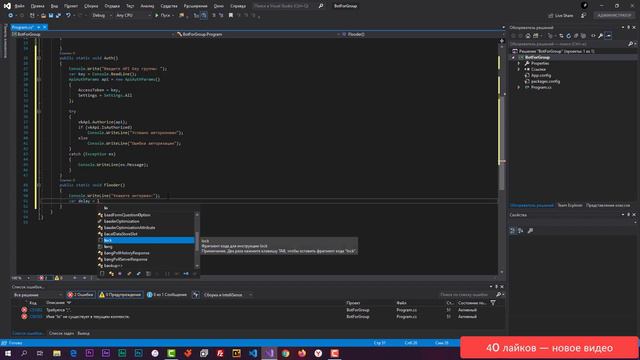Select LongPollServerResponse in IntelliSense list
640x360 pixels.
pyautogui.click(x=146, y=260)
